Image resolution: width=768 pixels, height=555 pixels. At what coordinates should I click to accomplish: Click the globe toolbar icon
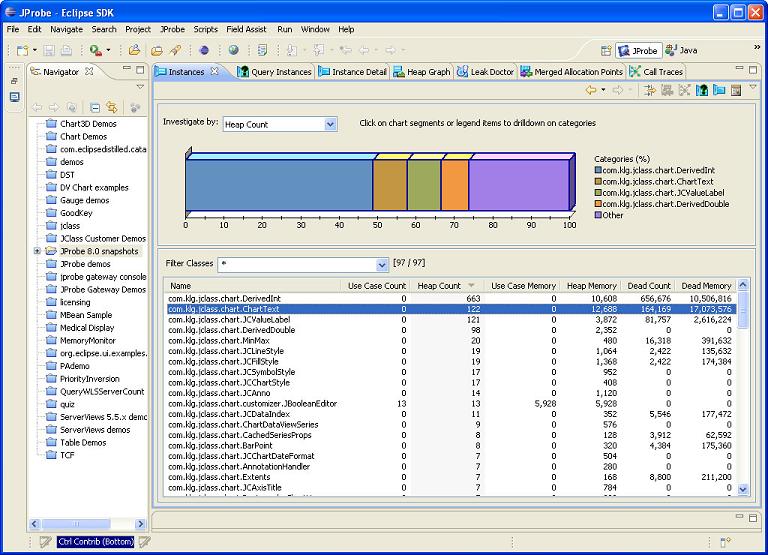point(234,50)
